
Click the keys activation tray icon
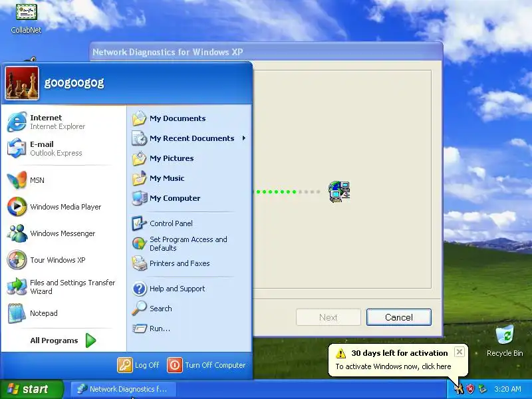click(459, 389)
